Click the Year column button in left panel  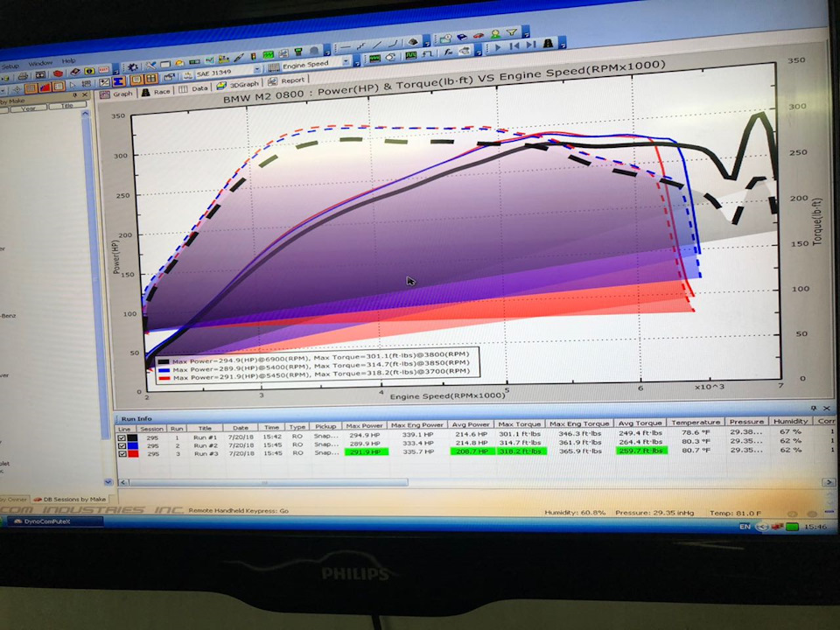coord(28,108)
